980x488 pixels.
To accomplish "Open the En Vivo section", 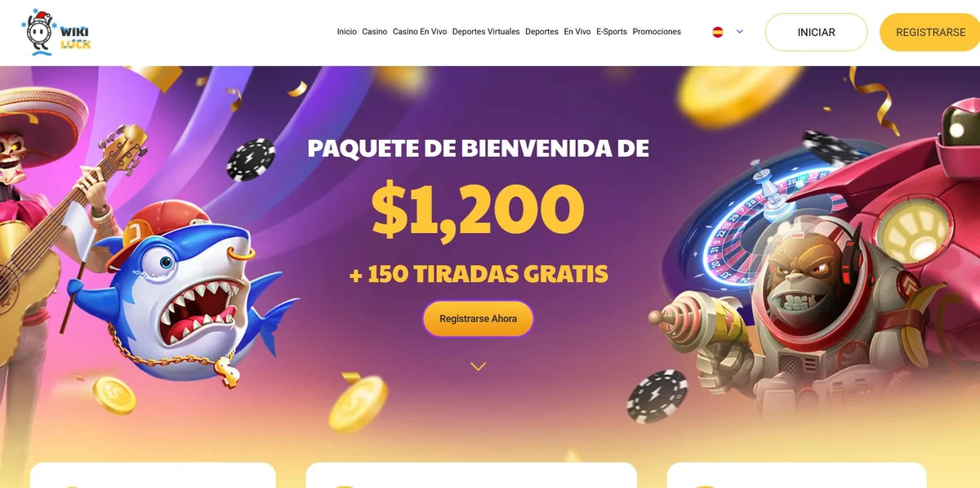I will 577,32.
